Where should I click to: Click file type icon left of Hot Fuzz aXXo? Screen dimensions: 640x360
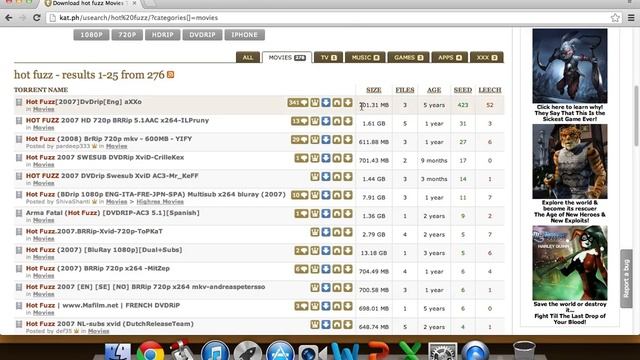pos(19,102)
